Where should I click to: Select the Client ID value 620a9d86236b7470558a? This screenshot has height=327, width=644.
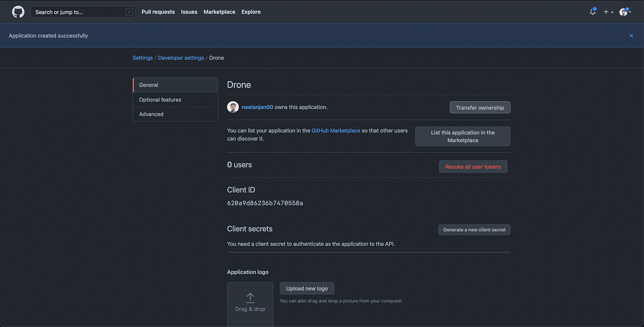coord(265,203)
